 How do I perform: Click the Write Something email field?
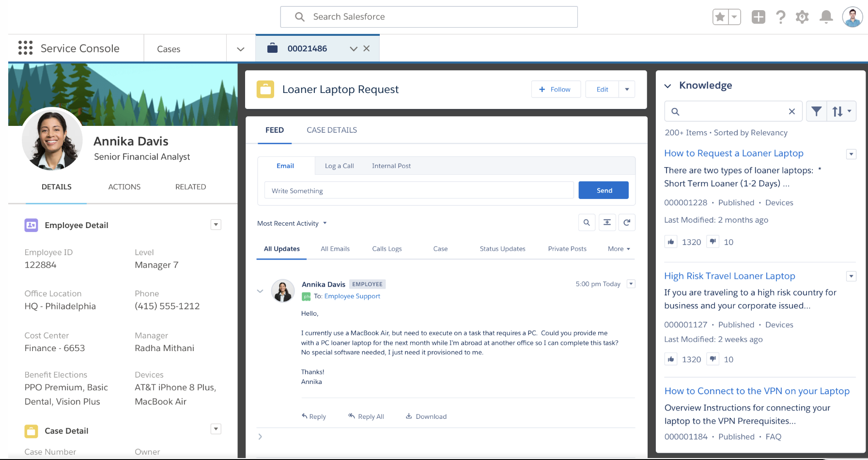(419, 190)
